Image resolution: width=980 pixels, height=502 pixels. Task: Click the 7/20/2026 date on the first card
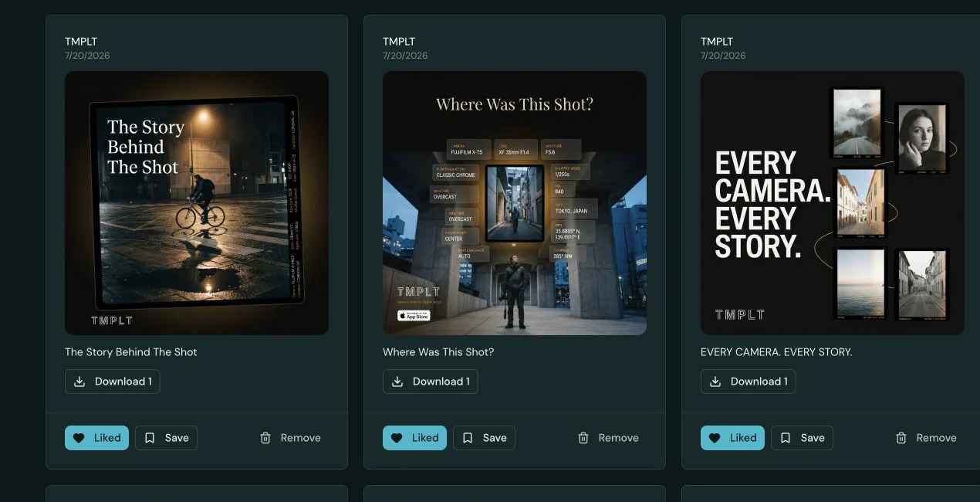pos(87,56)
